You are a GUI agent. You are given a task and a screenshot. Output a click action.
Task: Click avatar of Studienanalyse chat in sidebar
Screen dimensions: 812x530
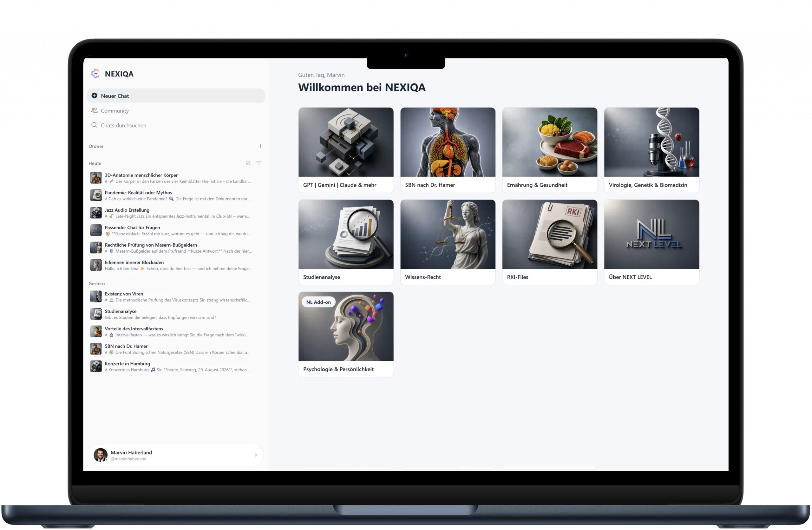coord(96,314)
